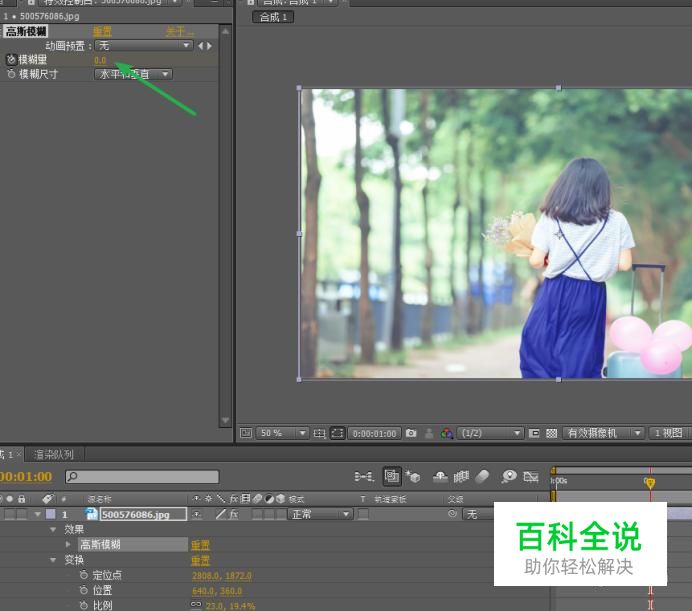
Task: Open the 有效摄像机 3D view dropdown
Action: [603, 434]
